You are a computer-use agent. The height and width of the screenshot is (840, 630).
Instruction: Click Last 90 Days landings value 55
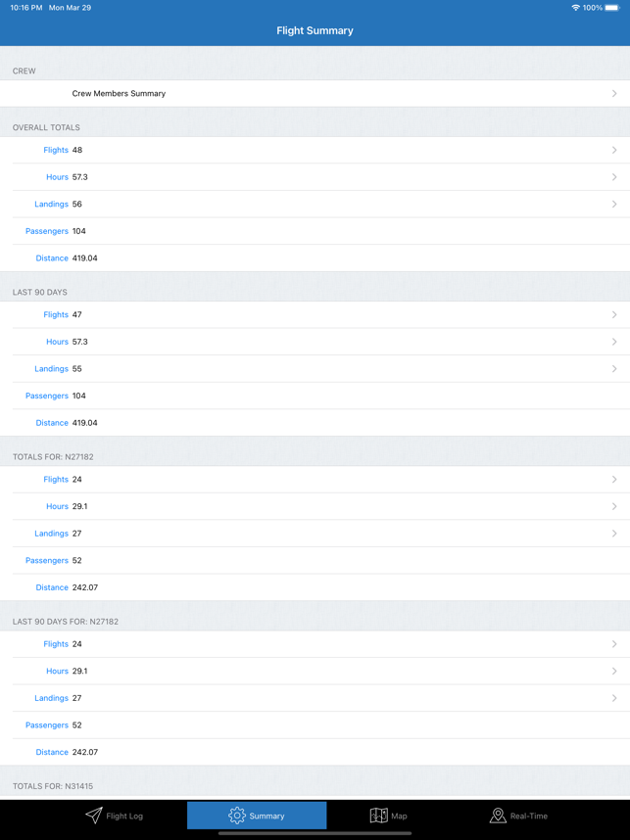pyautogui.click(x=77, y=368)
